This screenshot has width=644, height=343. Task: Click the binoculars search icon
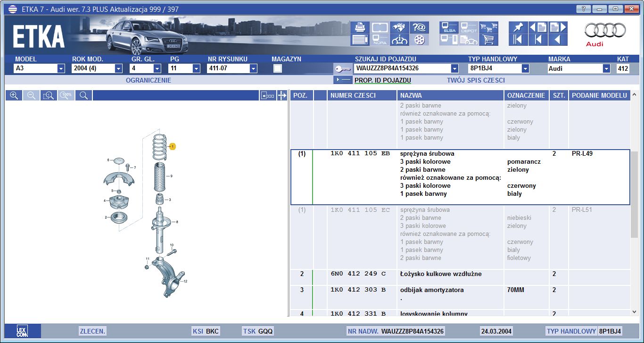[x=399, y=27]
